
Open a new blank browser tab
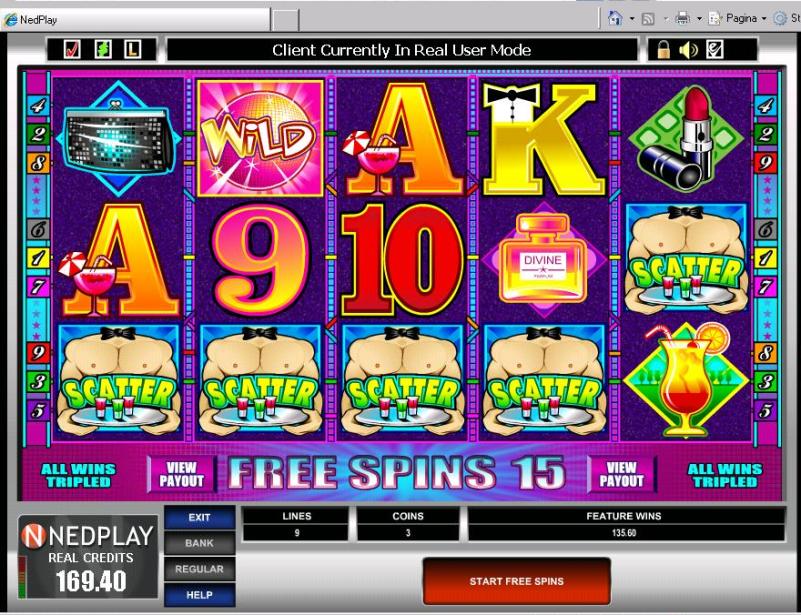pos(285,20)
